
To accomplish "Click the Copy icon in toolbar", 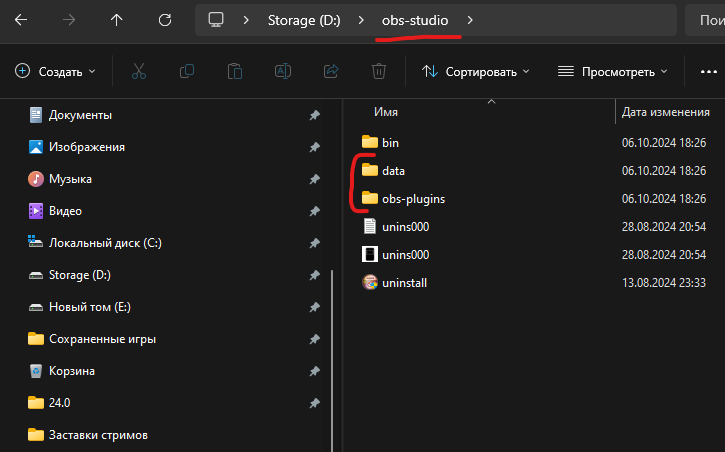I will click(x=187, y=71).
